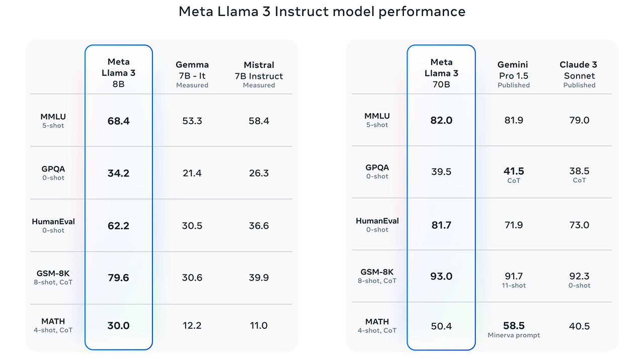Click the "Meta Llama 3 Instruct model performance" title
Image resolution: width=644 pixels, height=362 pixels.
point(322,12)
